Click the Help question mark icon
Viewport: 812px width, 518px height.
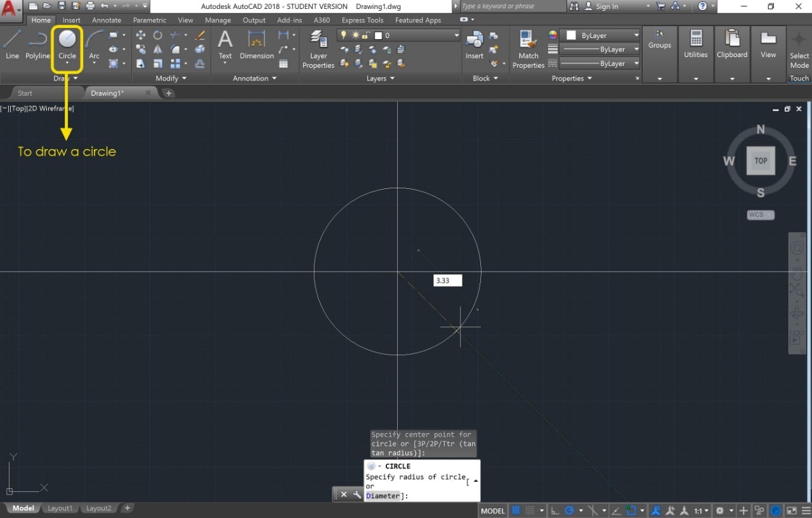[x=702, y=6]
